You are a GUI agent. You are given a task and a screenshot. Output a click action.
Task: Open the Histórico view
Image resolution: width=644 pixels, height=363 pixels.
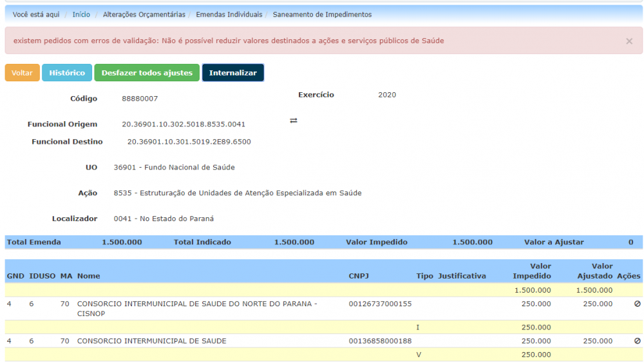(67, 73)
